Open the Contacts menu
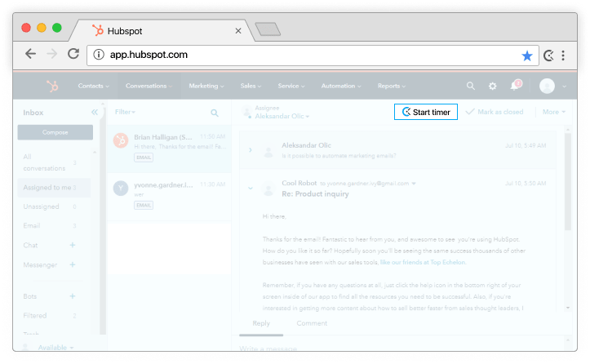 point(93,86)
